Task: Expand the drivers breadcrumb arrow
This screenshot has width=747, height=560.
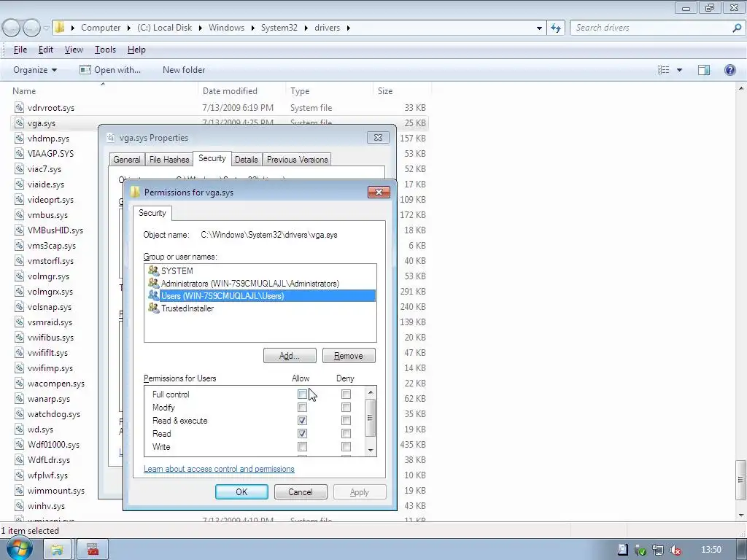Action: (348, 28)
